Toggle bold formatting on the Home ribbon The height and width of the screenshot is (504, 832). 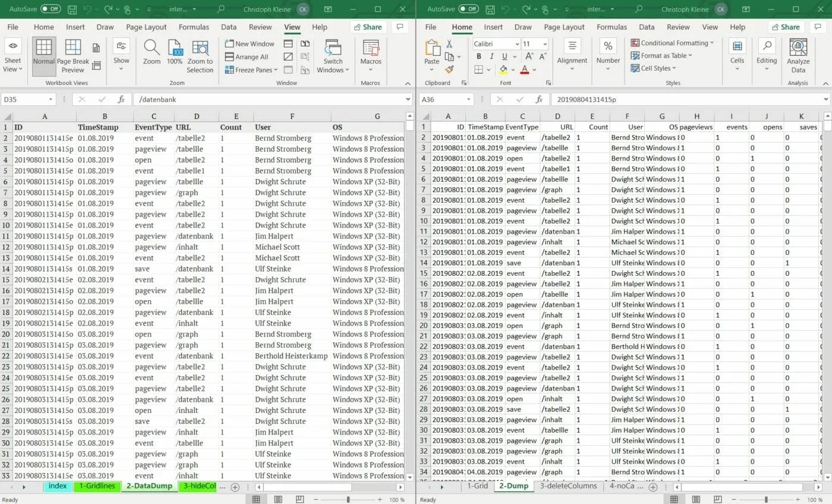pos(479,55)
